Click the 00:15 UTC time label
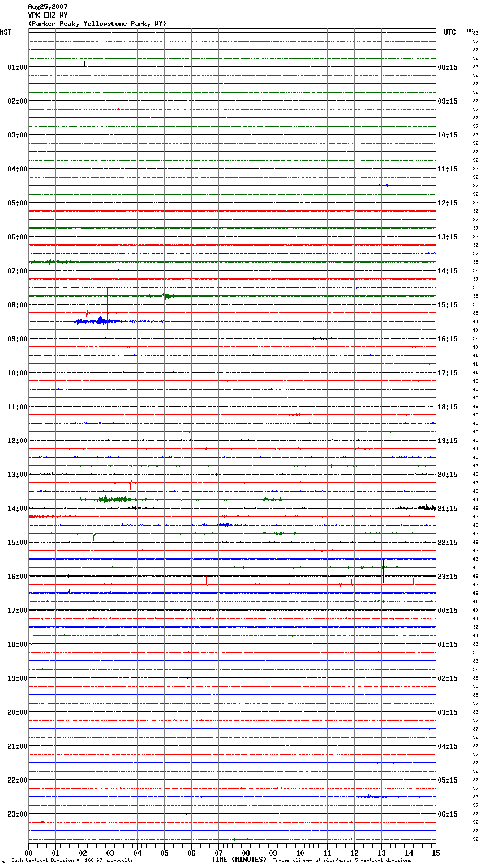 (448, 611)
